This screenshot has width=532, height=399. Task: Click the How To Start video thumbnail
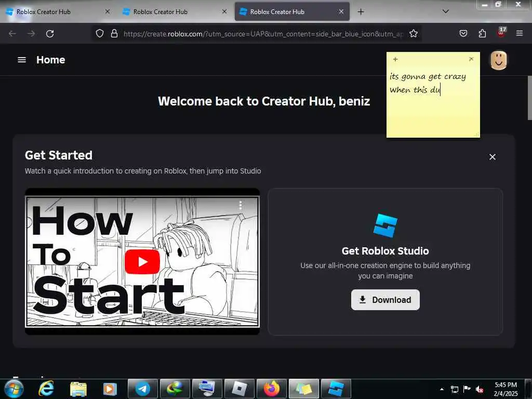tap(142, 262)
